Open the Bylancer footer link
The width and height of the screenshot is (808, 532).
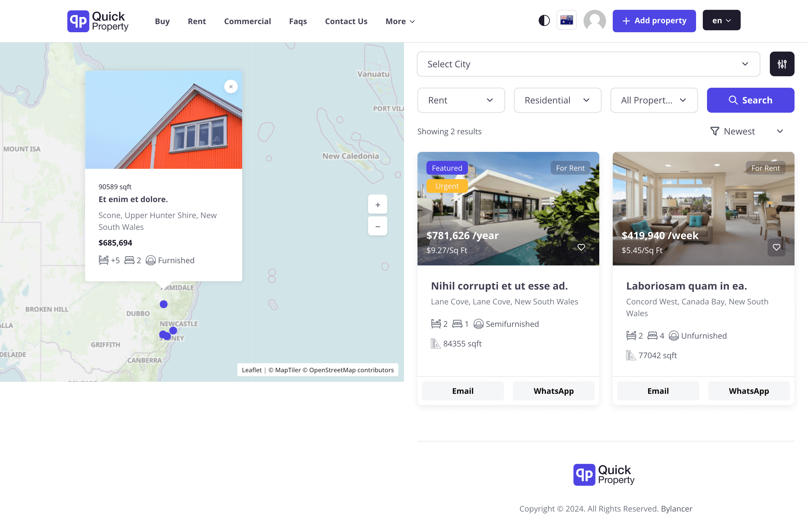point(676,508)
